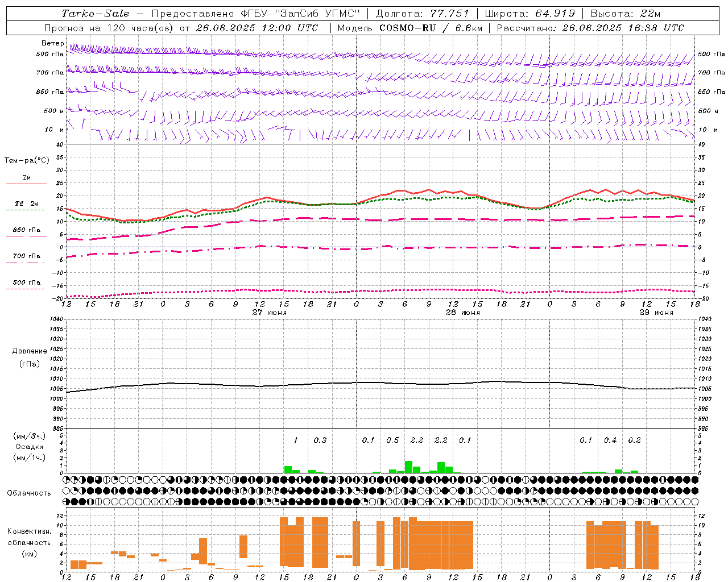728x582 pixels.
Task: Click the 700 гПа temperature legend entry
Action: click(x=27, y=256)
